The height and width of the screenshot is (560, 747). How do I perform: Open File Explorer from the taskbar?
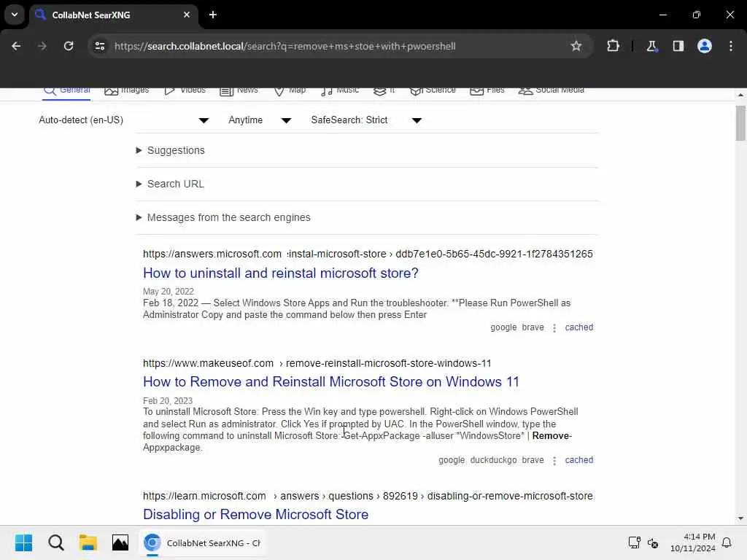click(88, 542)
